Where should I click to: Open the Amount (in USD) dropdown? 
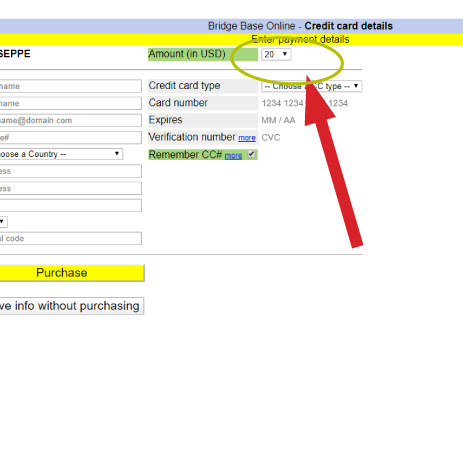(x=276, y=54)
